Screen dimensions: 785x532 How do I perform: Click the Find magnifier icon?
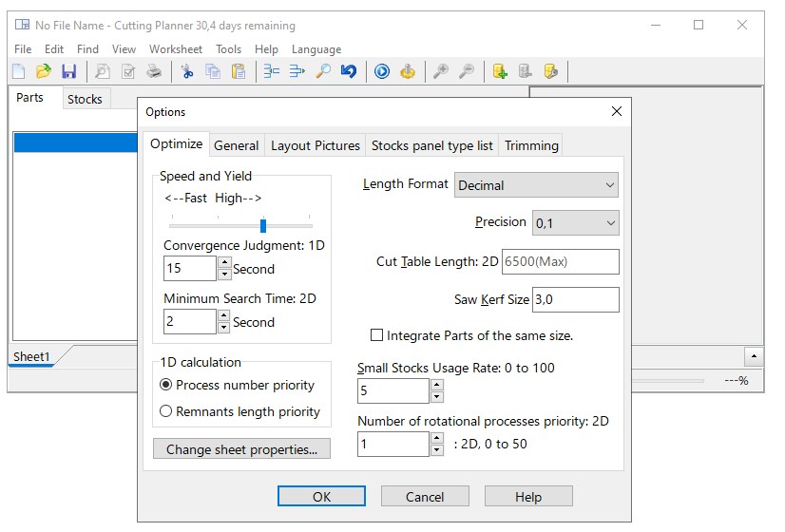click(323, 71)
